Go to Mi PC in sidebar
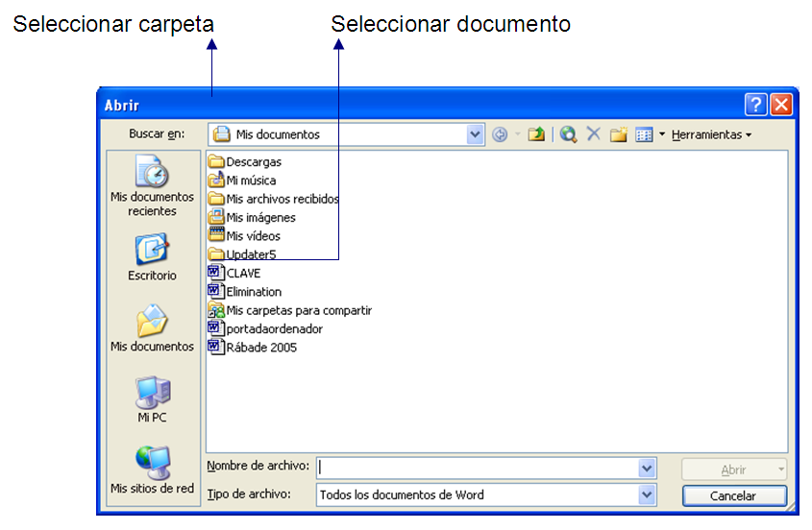812x530 pixels. [x=152, y=399]
